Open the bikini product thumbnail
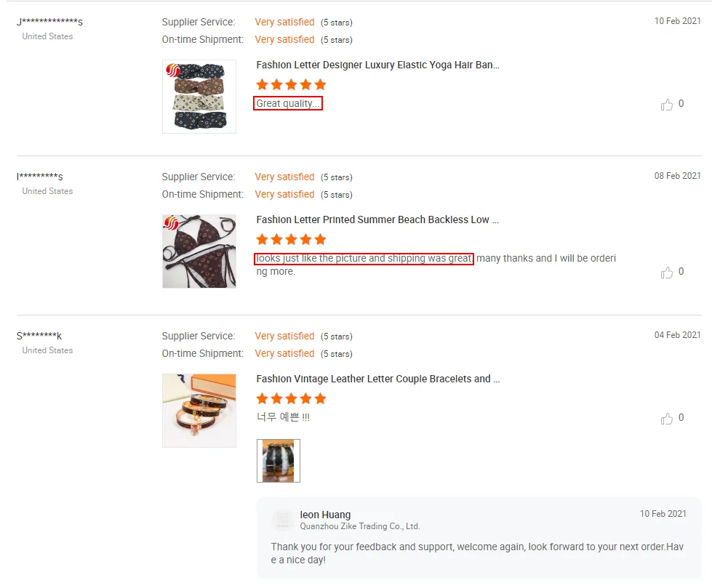 click(199, 251)
